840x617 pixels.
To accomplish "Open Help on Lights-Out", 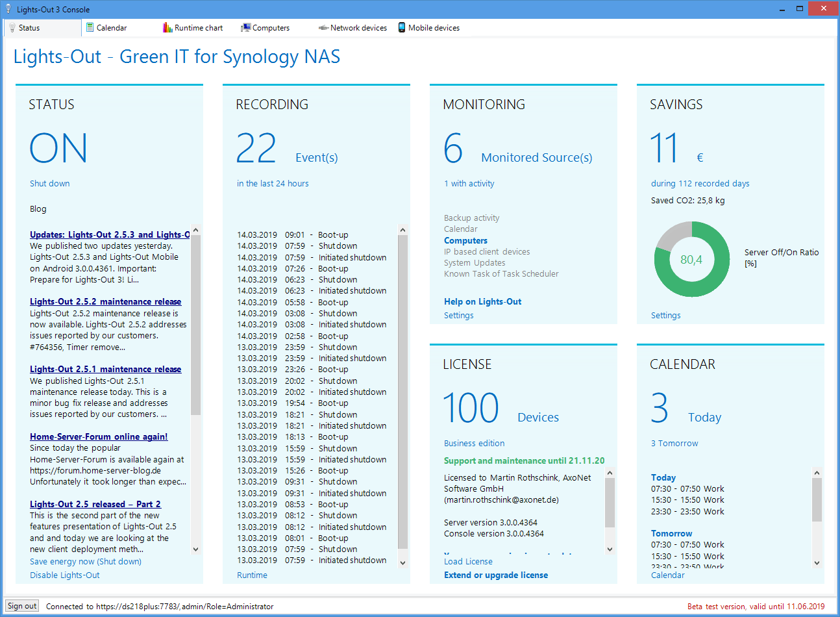I will (x=482, y=301).
